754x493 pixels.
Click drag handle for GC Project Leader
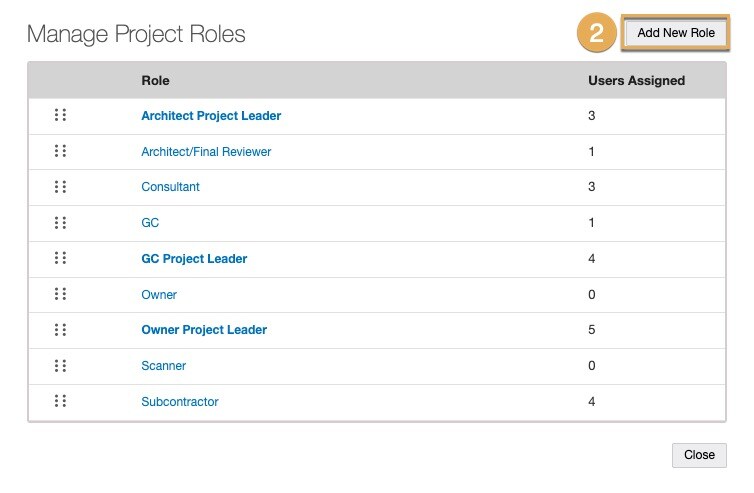coord(60,258)
